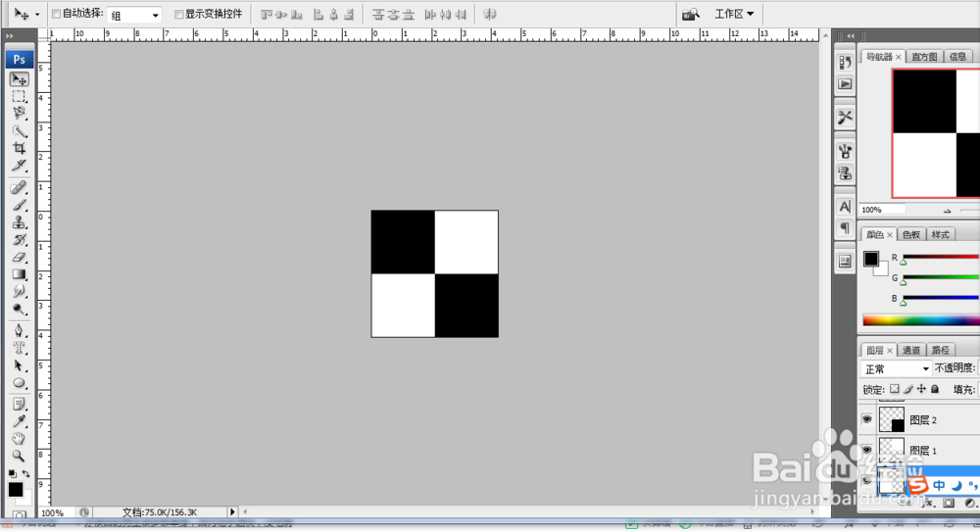Switch to the 样式 tab

(x=941, y=234)
